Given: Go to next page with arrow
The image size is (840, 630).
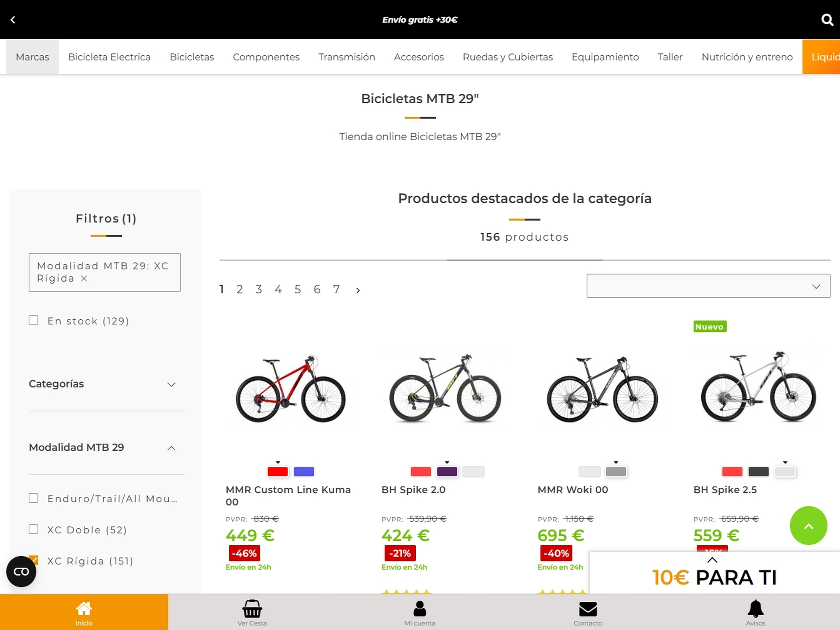Looking at the screenshot, I should 358,290.
